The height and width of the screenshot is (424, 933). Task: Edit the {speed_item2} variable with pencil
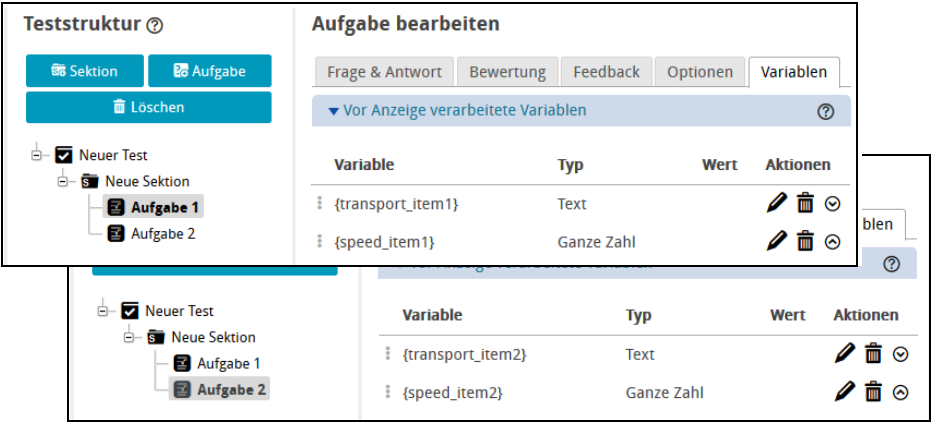point(845,392)
